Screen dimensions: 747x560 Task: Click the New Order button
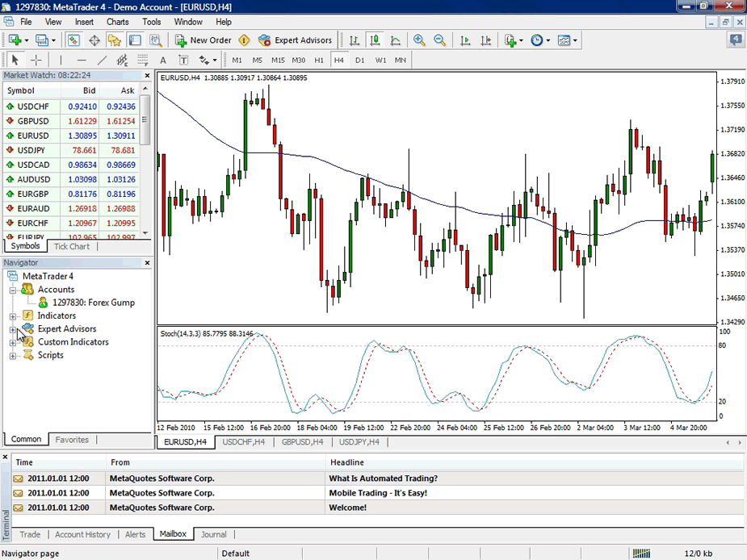[x=203, y=40]
